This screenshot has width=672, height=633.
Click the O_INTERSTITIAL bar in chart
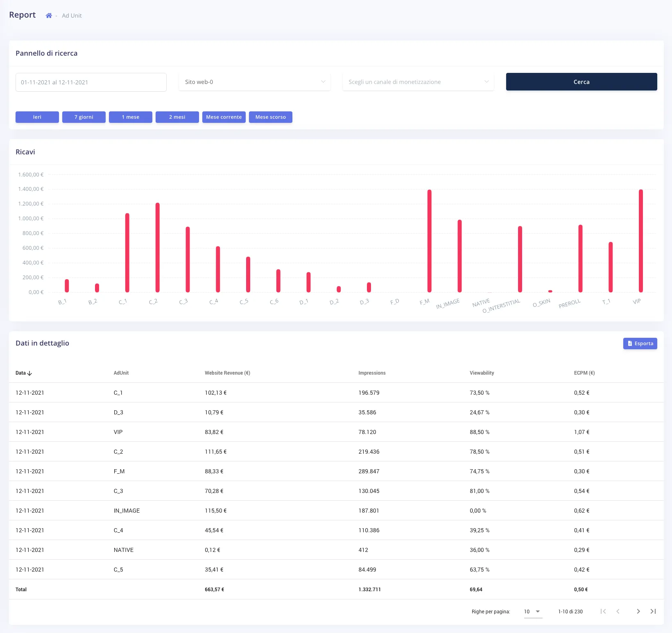[x=520, y=259]
